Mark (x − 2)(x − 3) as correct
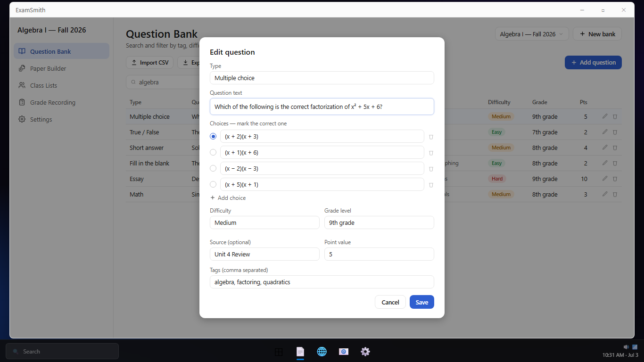The width and height of the screenshot is (644, 362). (213, 168)
